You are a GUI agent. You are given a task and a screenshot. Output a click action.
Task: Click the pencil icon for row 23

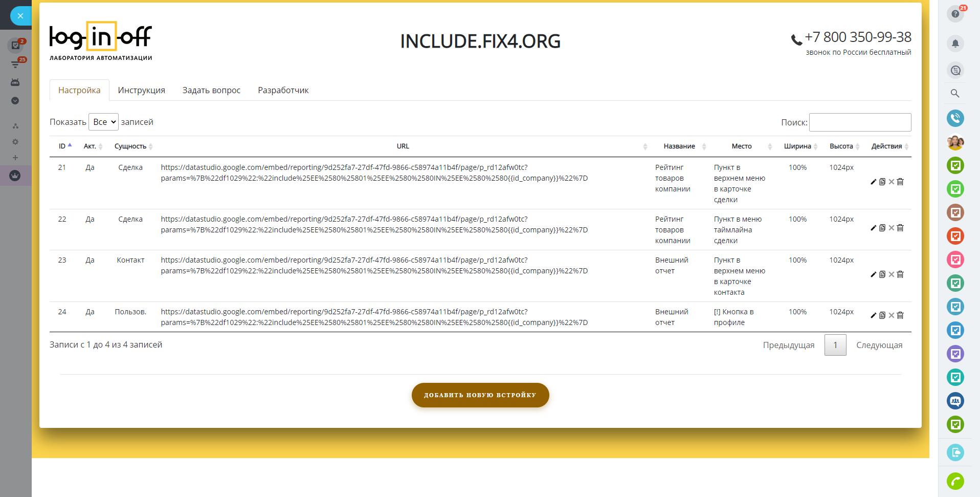tap(873, 275)
